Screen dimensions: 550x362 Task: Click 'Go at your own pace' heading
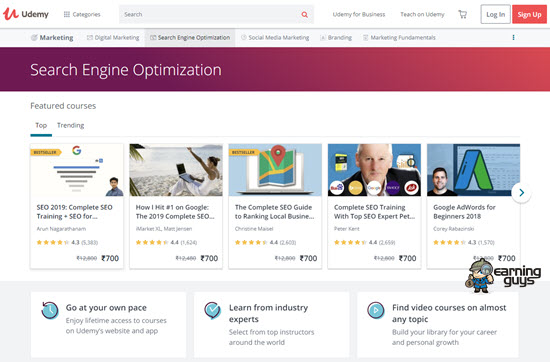tap(106, 308)
